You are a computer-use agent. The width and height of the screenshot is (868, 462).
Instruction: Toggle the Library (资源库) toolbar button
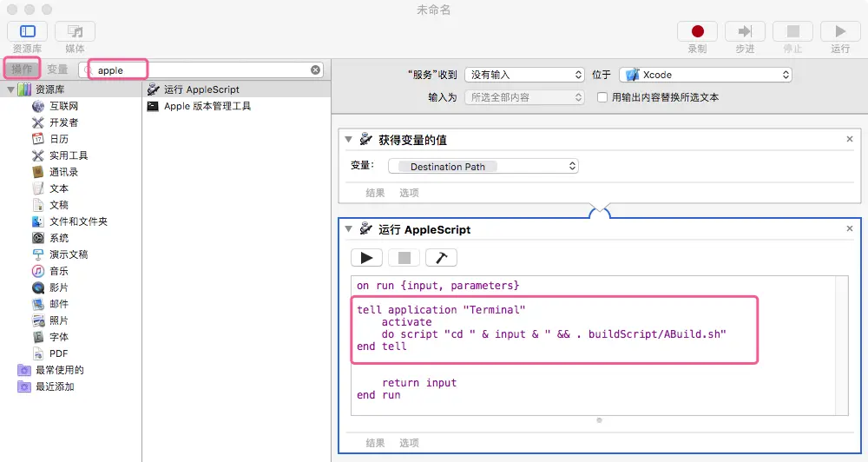[27, 31]
